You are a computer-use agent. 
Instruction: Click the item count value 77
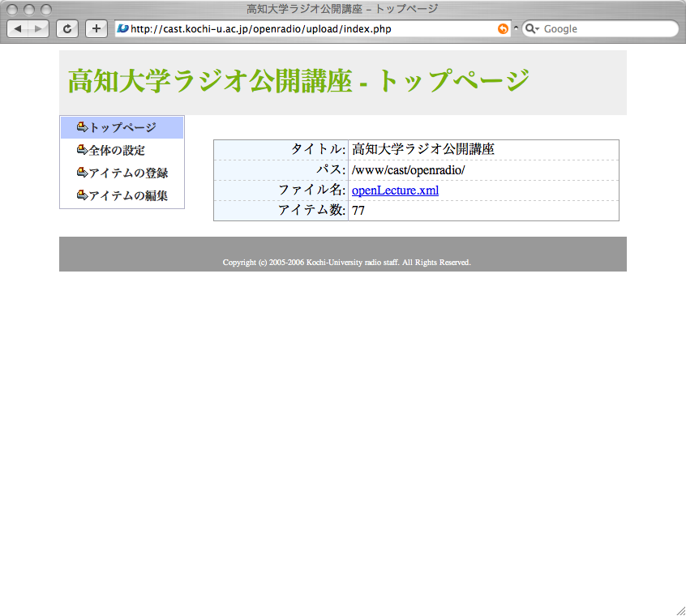click(x=358, y=211)
